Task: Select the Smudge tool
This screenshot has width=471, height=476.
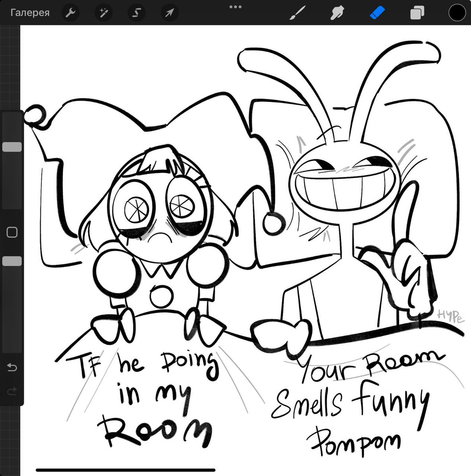Action: [x=337, y=13]
